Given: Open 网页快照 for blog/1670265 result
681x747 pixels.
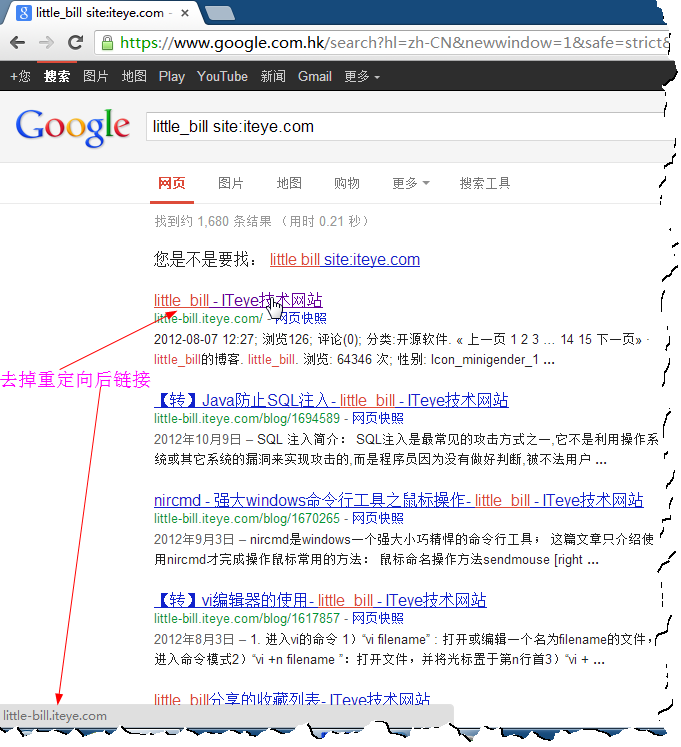Looking at the screenshot, I should [377, 518].
